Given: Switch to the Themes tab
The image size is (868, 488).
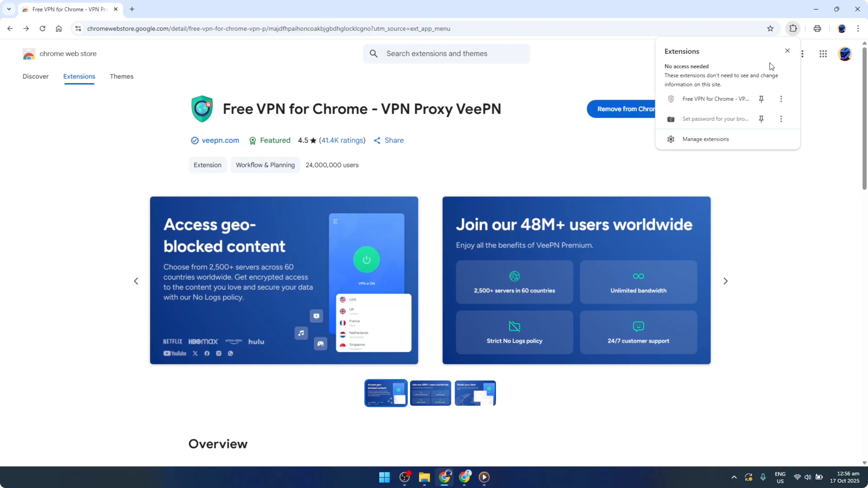Looking at the screenshot, I should [x=122, y=76].
